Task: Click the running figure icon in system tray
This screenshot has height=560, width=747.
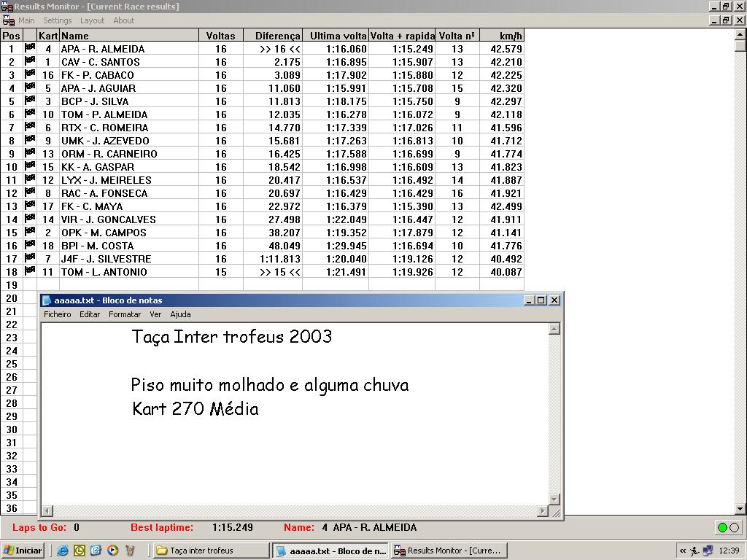Action: pyautogui.click(x=695, y=551)
